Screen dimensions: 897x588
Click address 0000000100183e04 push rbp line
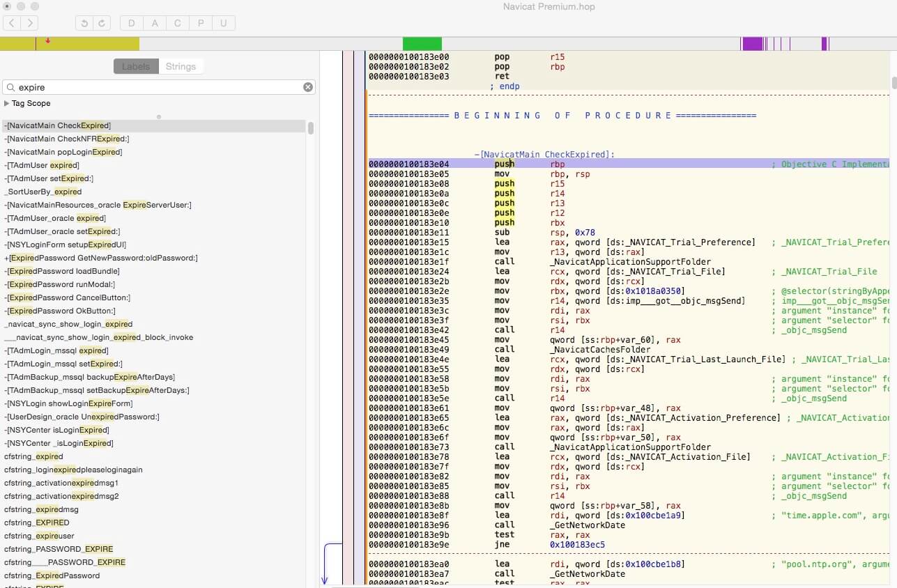[628, 164]
